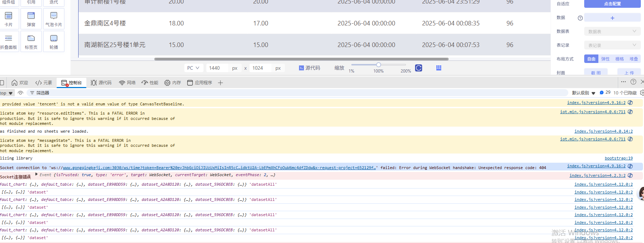Viewport: 644px width, 243px height.
Task: Open the 默认级别 log level dropdown
Action: coord(583,93)
